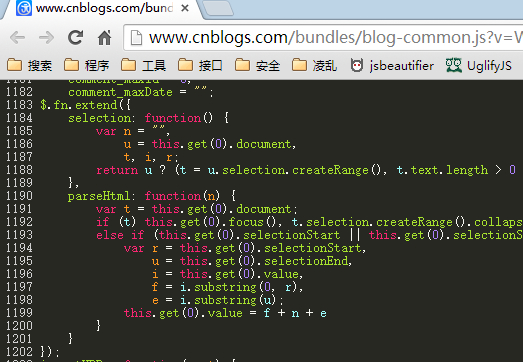Click the page icon in address bar

click(136, 37)
